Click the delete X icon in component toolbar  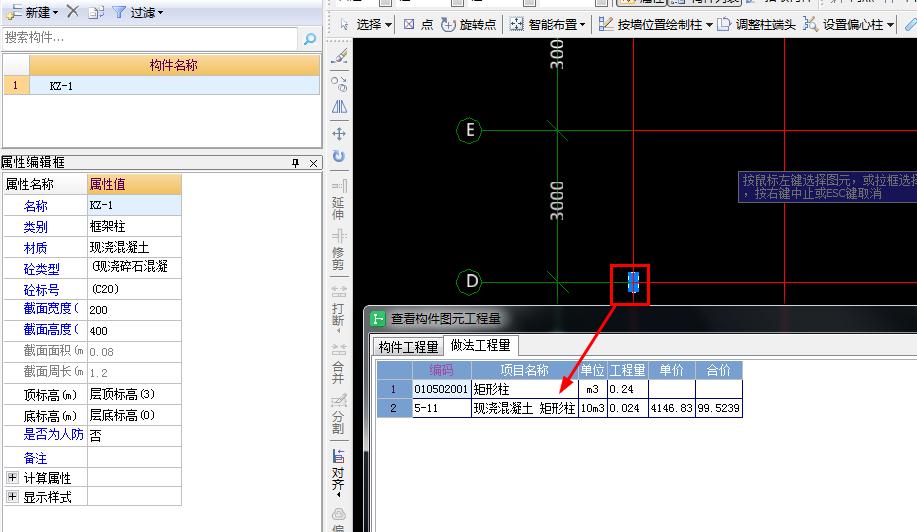[73, 11]
